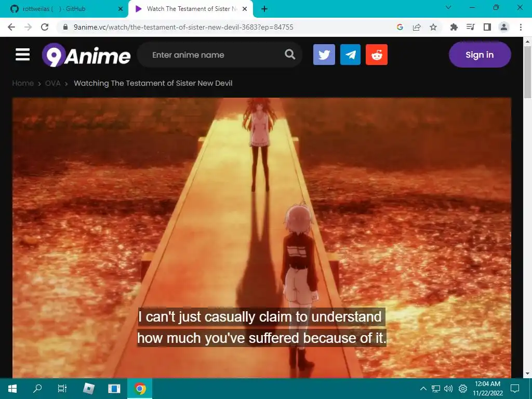The height and width of the screenshot is (399, 532).
Task: Open the Twitter share button
Action: (324, 55)
